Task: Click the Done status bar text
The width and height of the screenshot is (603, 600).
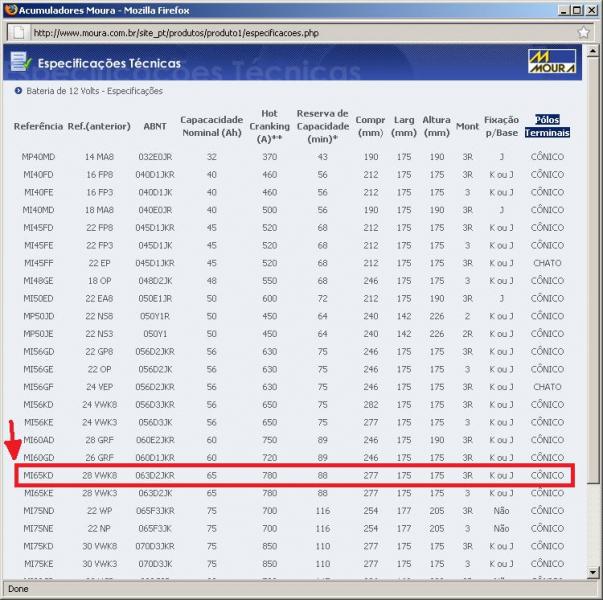Action: point(18,589)
